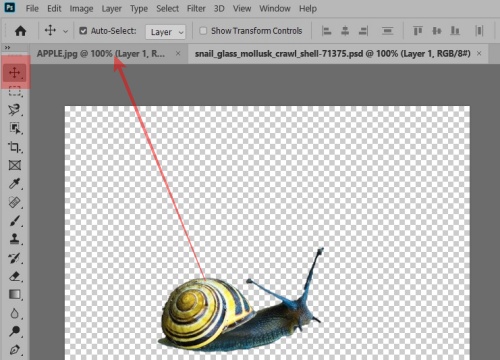
Task: Open the 3D menu
Action: 219,8
